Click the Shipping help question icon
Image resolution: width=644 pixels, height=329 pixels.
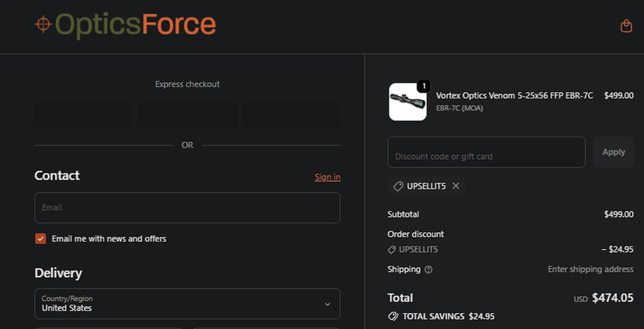(428, 270)
